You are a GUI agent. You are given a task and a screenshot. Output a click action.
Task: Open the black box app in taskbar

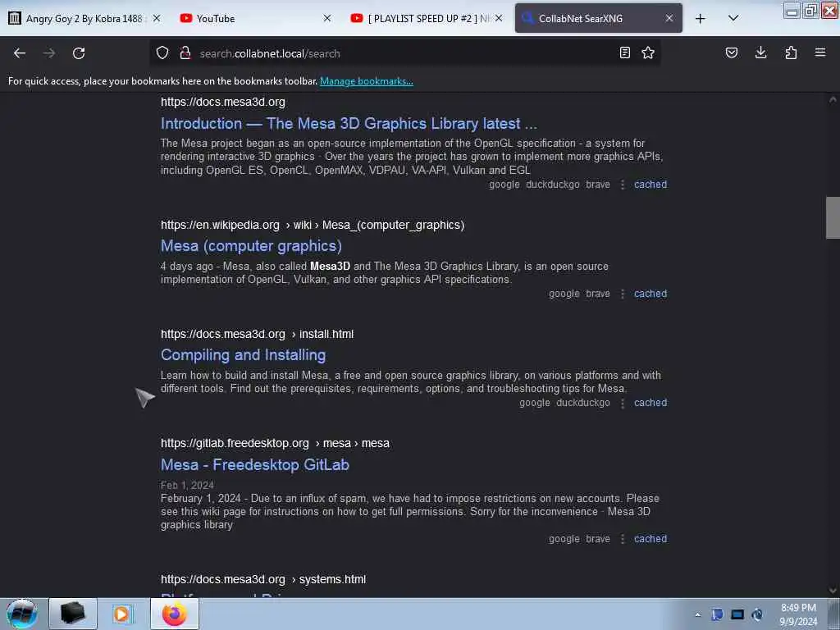(73, 614)
